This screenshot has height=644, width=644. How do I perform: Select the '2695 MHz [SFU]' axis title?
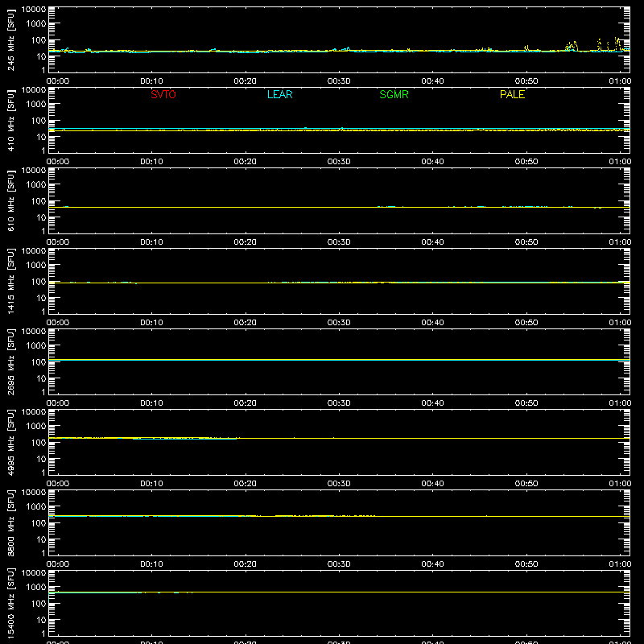(11, 361)
